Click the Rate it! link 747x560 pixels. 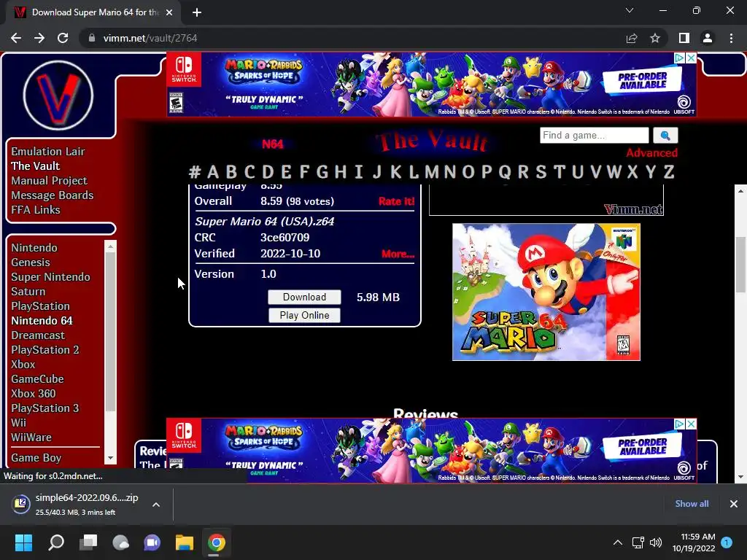[x=396, y=201]
